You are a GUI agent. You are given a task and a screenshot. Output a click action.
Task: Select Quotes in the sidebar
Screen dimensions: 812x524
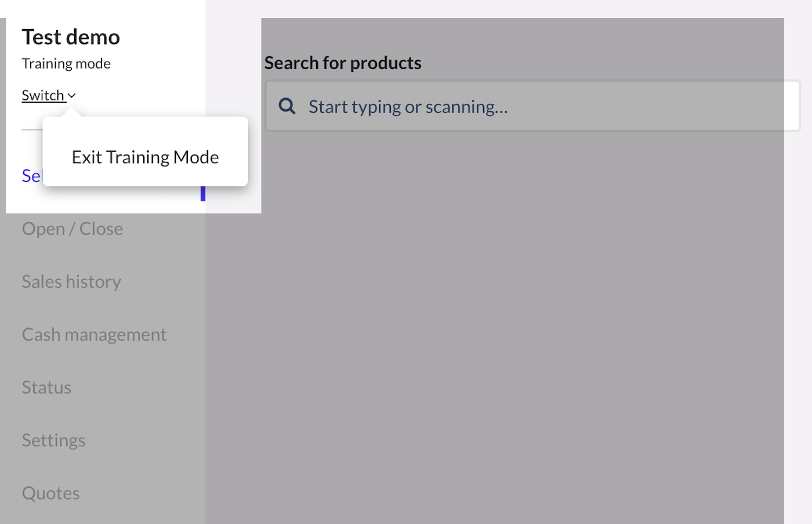(x=50, y=493)
